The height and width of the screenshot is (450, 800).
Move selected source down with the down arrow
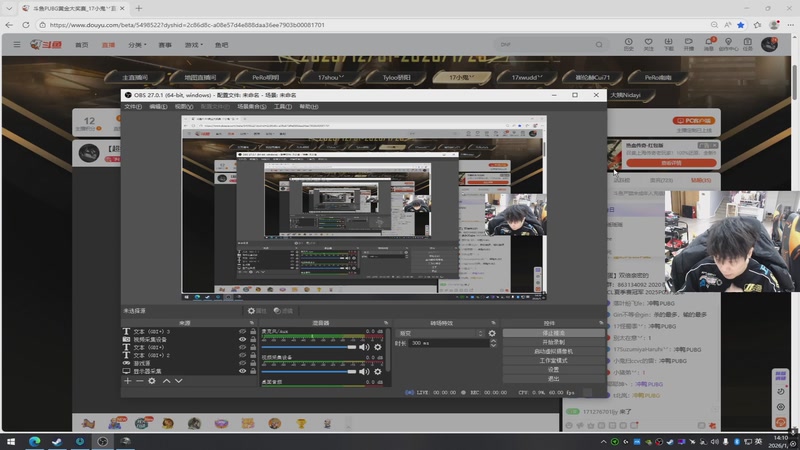point(179,381)
